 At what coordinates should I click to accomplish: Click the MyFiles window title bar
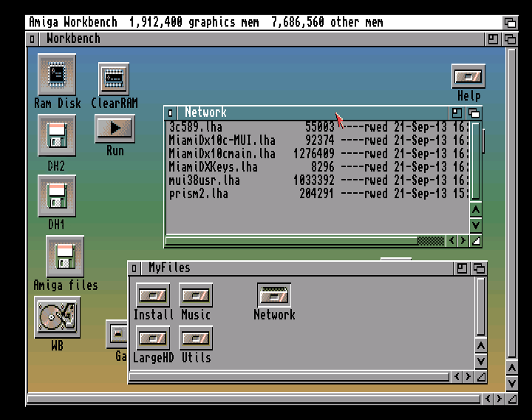[297, 268]
